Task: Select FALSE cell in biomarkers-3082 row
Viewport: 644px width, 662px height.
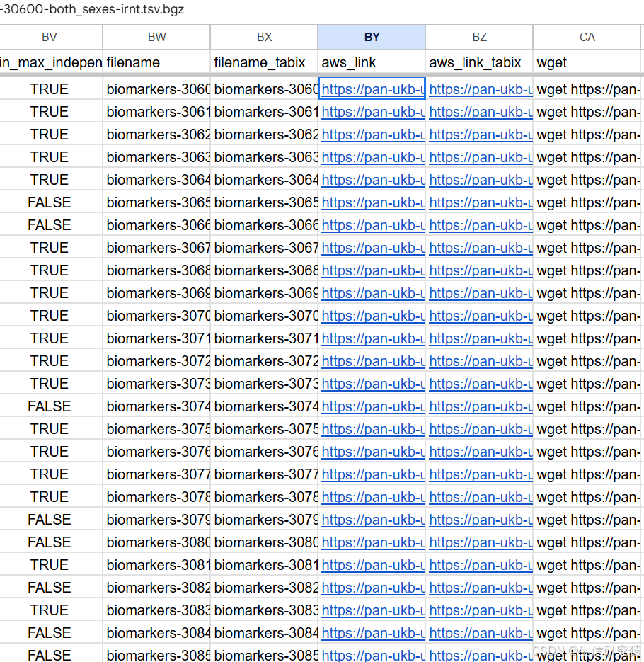Action: coord(50,588)
